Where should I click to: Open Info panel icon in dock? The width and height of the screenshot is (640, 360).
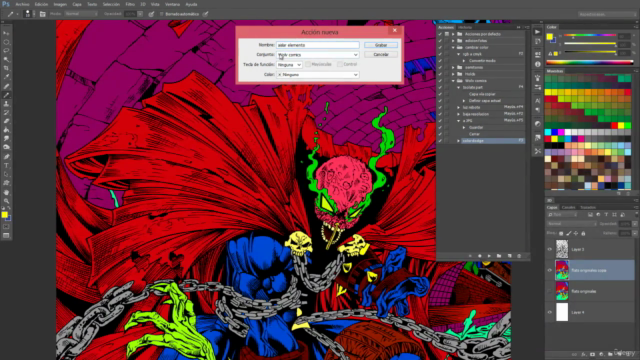pyautogui.click(x=538, y=64)
